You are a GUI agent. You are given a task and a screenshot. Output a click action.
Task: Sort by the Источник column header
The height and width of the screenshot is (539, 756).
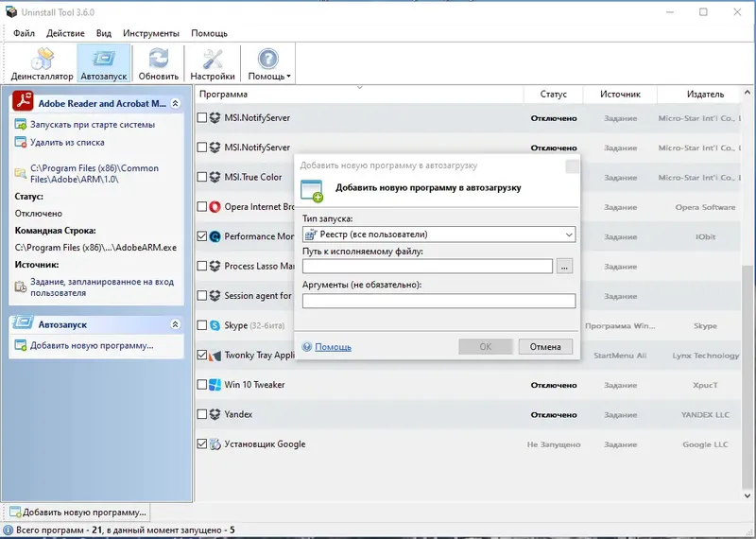620,95
